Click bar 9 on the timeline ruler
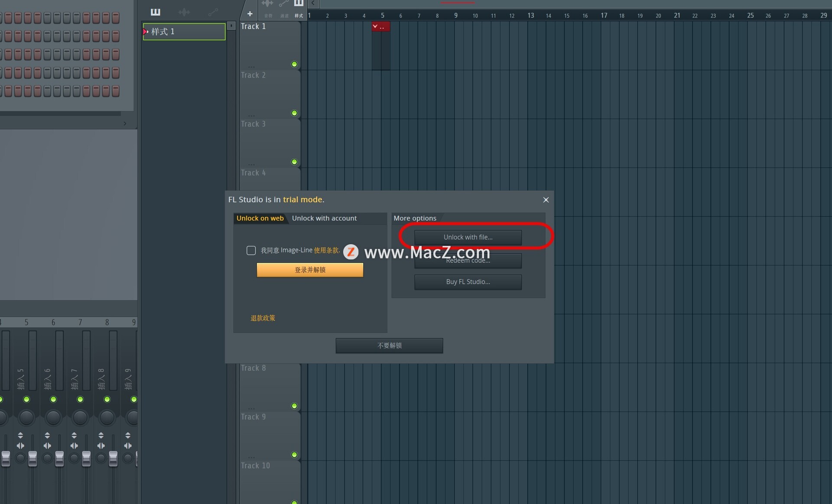Image resolution: width=832 pixels, height=504 pixels. 455,16
